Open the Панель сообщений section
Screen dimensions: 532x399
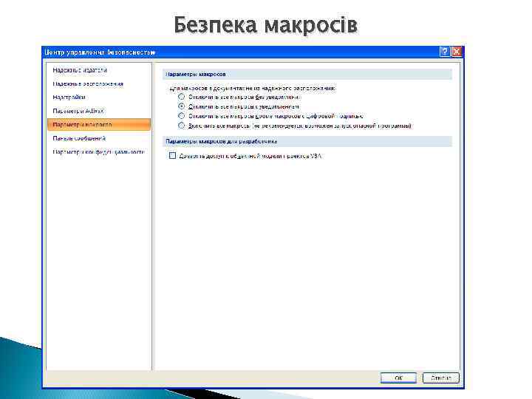[79, 138]
